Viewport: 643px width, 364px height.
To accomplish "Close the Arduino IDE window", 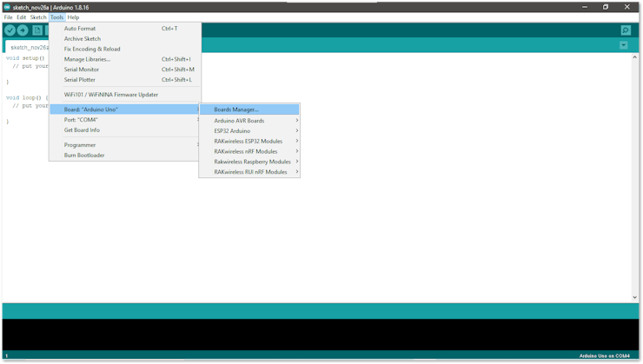I will point(627,7).
